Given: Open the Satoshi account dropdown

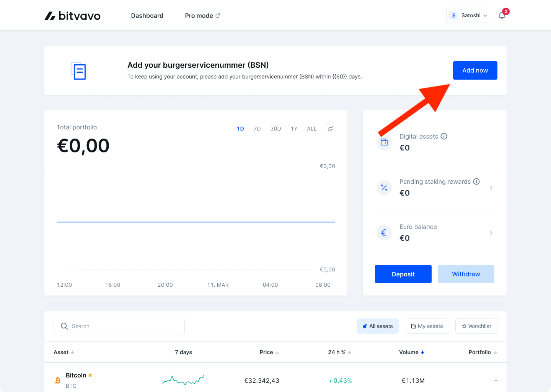Looking at the screenshot, I should pyautogui.click(x=469, y=15).
